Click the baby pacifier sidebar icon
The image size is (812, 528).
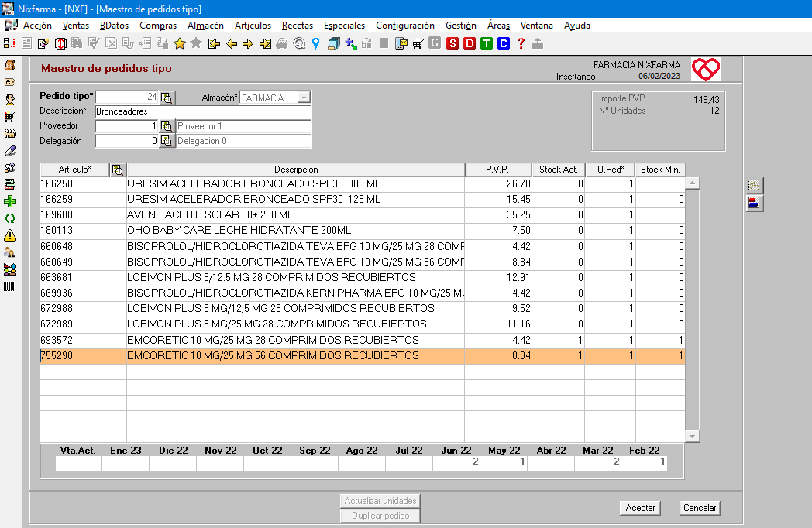click(10, 168)
